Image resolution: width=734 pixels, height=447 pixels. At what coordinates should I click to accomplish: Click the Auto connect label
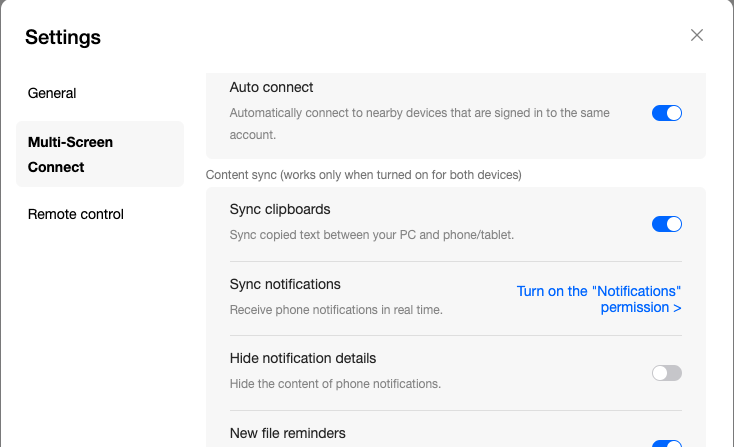[271, 88]
